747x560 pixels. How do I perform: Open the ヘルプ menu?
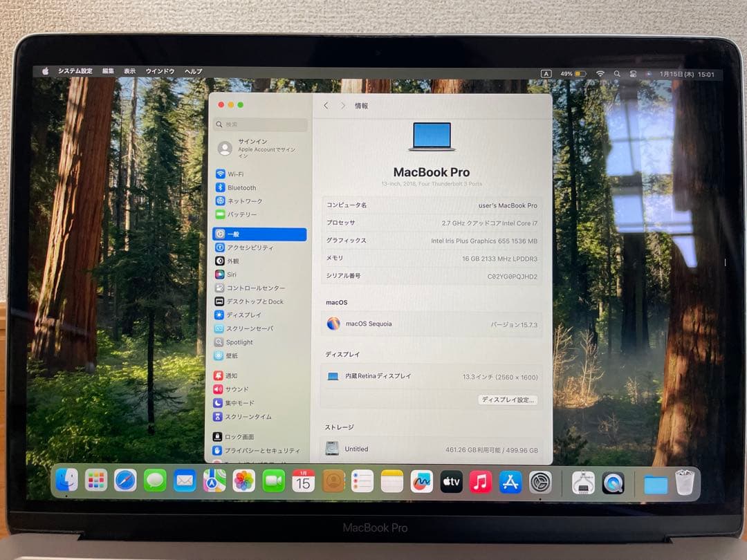(193, 71)
